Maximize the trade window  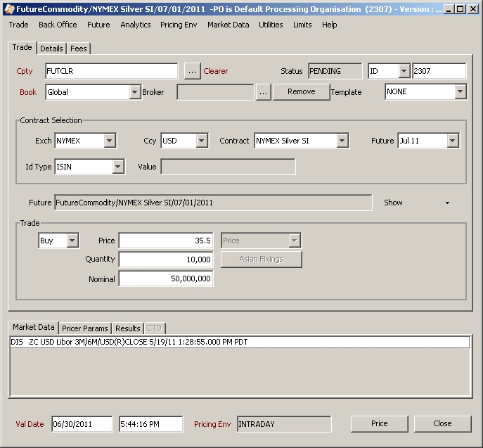click(x=461, y=9)
